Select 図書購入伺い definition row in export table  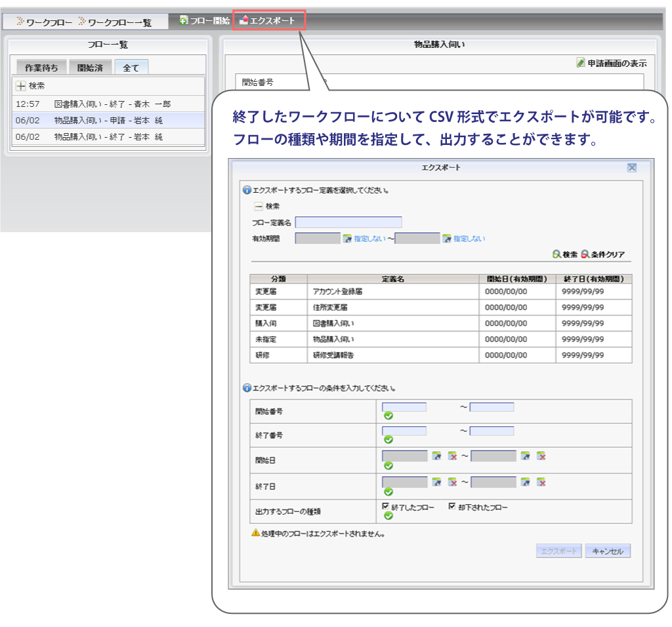[x=440, y=323]
